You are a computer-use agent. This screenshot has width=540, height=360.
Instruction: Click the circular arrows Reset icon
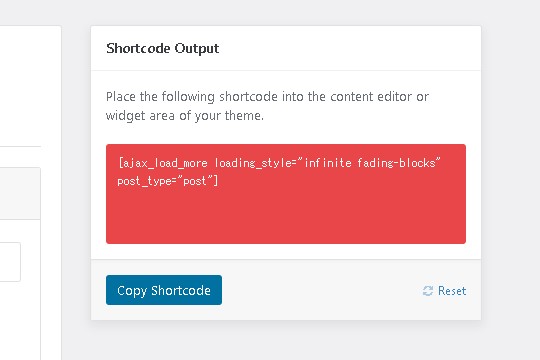pos(428,291)
